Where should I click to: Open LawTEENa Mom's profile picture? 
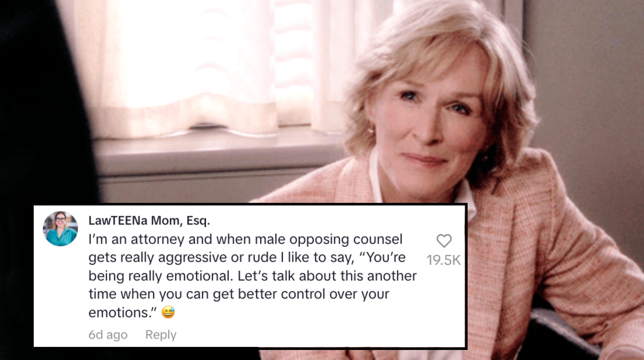60,229
